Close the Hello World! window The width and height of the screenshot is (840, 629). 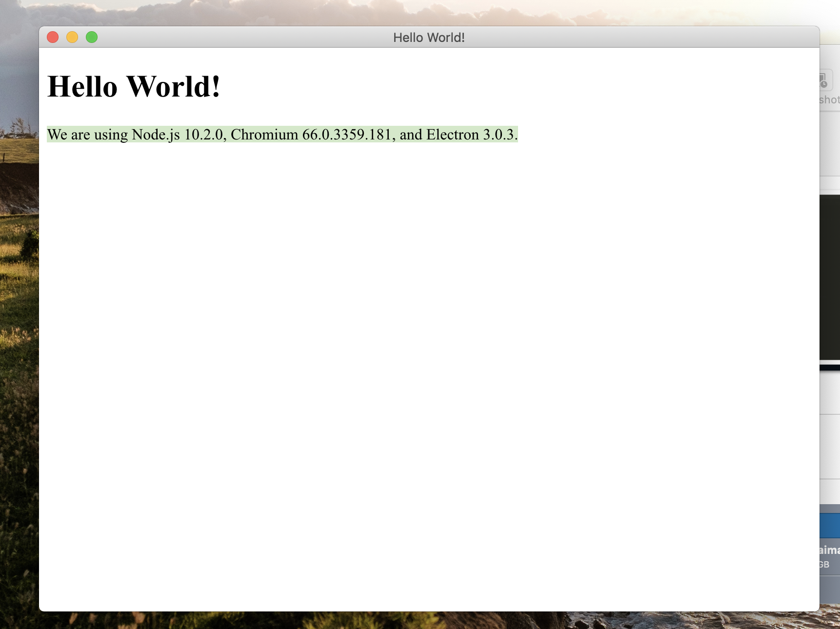coord(53,37)
